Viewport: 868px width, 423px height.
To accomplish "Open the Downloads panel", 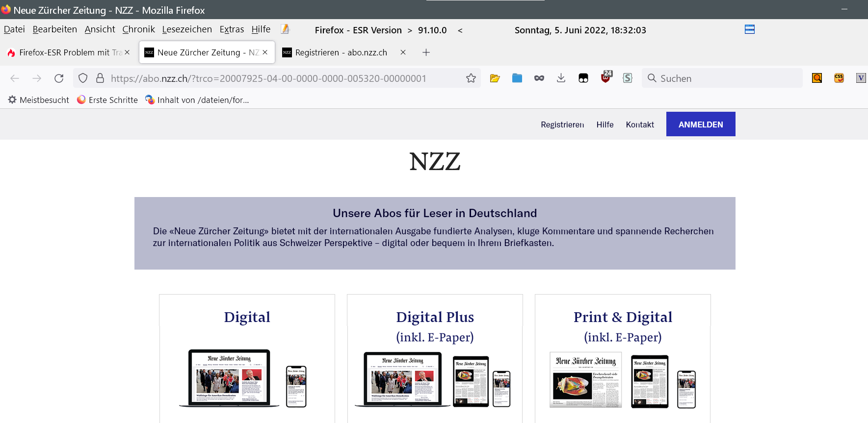I will 561,78.
